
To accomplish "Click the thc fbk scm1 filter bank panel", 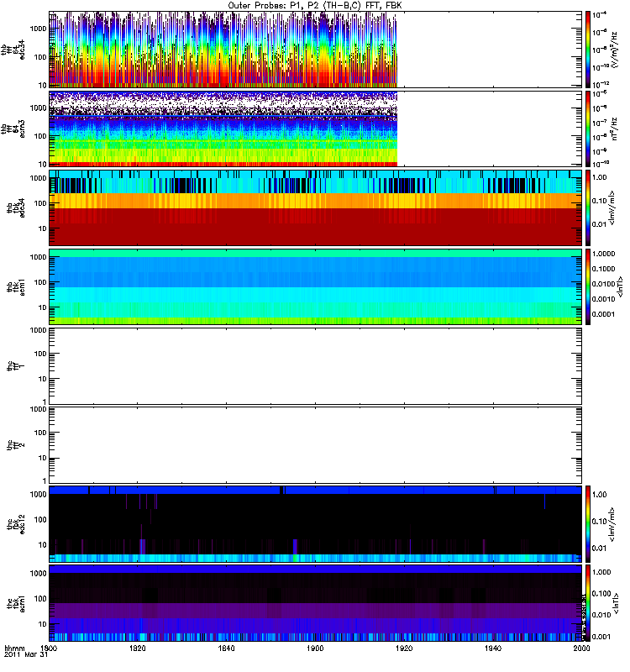I will pos(316,603).
